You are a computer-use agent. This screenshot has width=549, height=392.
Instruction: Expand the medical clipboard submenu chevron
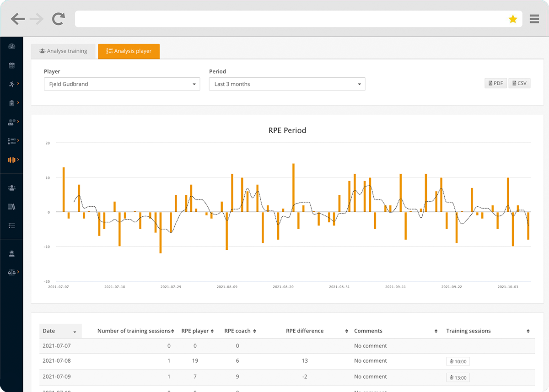(18, 103)
